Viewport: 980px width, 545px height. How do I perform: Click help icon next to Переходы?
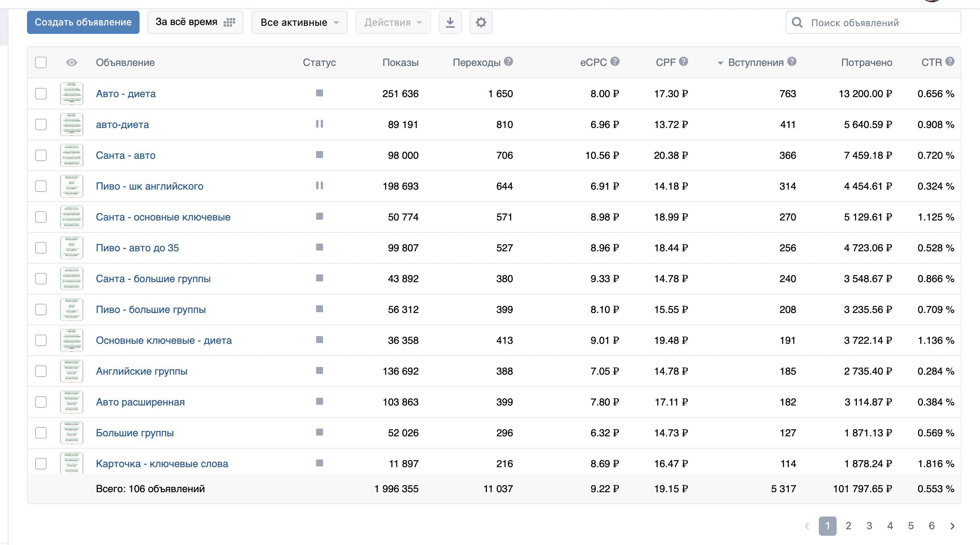click(509, 62)
